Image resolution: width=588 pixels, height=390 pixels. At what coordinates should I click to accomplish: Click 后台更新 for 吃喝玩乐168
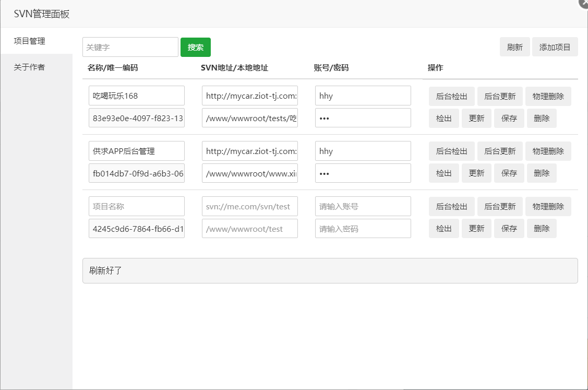(x=500, y=97)
